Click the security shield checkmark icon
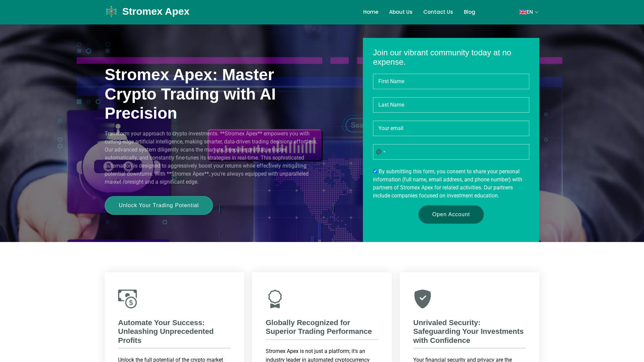The image size is (644, 362). click(x=423, y=299)
